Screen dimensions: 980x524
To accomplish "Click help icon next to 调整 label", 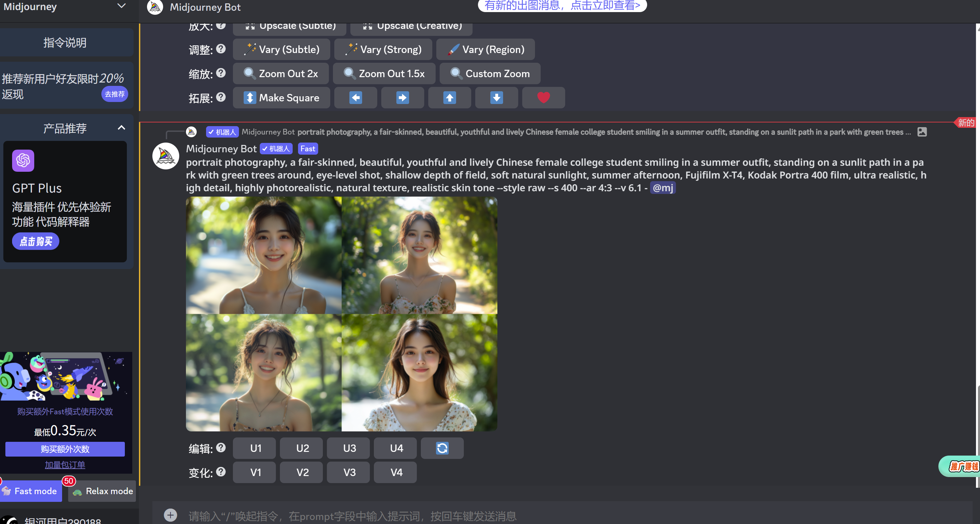I will tap(221, 49).
